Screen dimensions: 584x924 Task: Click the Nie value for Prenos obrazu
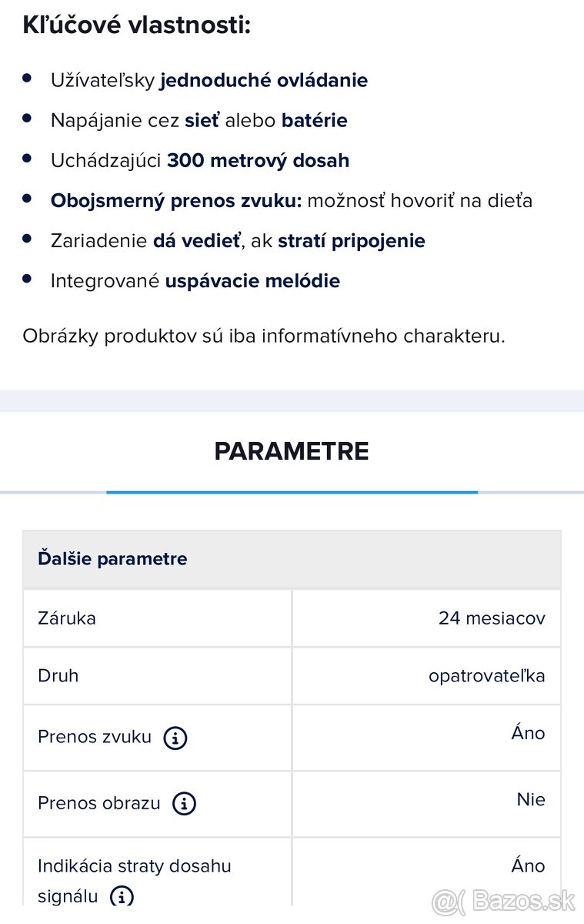pyautogui.click(x=532, y=799)
